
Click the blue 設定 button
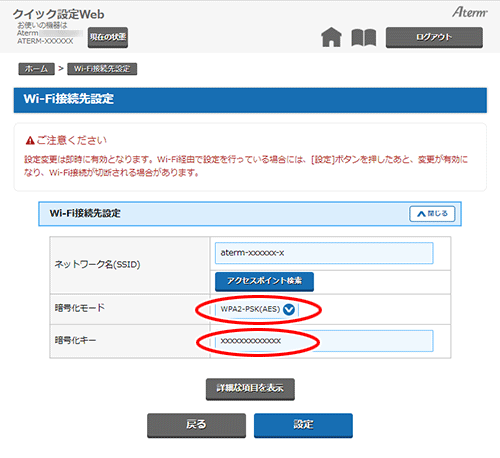point(303,425)
